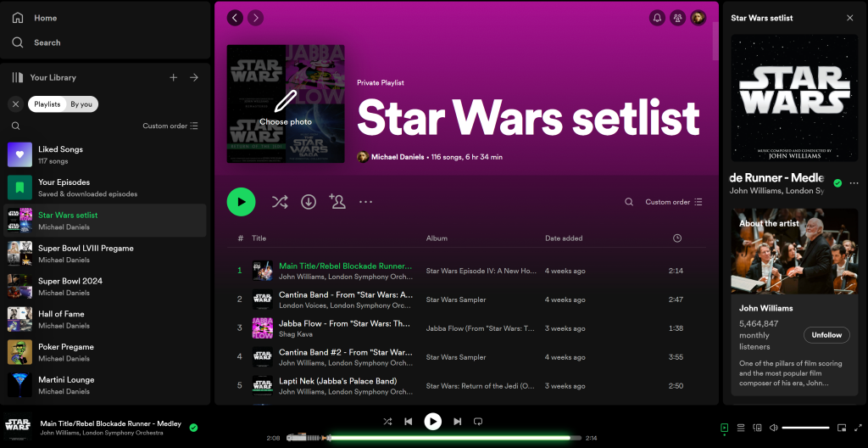Open the playlist more options menu
The height and width of the screenshot is (448, 868).
(x=365, y=202)
